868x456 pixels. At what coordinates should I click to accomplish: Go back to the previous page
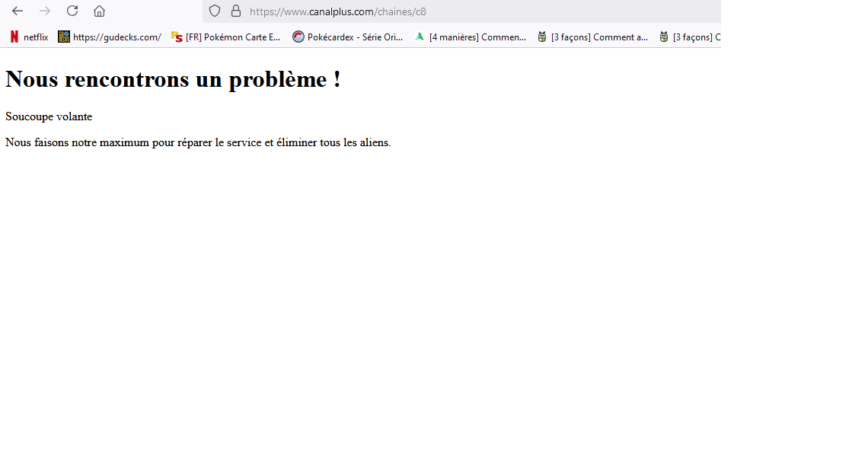point(18,11)
